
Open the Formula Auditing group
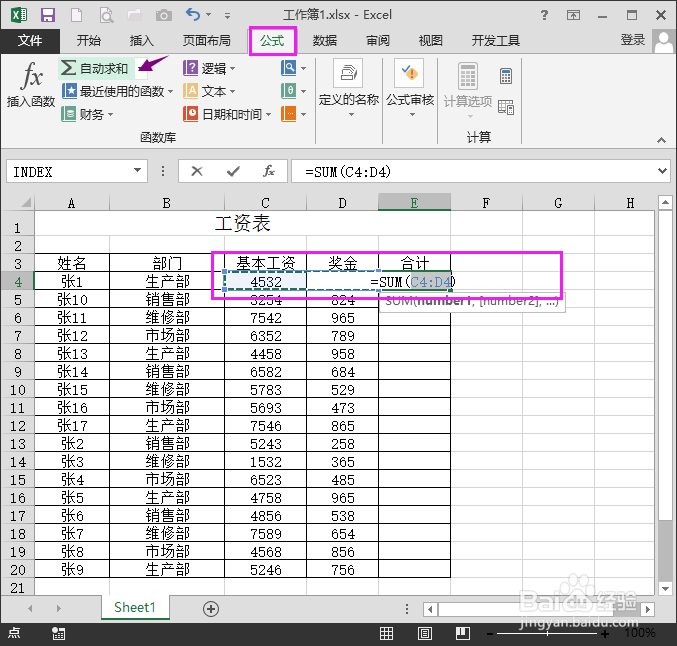[410, 89]
